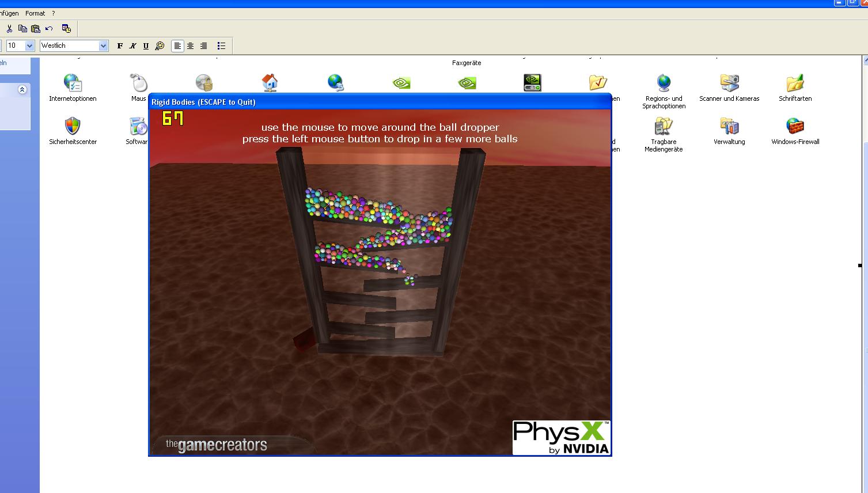Click the Faxgeräte label text
The width and height of the screenshot is (868, 493).
(x=467, y=63)
